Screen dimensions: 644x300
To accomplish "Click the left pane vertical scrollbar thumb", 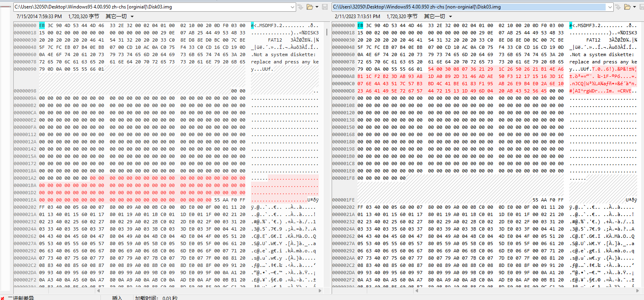I will (327, 31).
